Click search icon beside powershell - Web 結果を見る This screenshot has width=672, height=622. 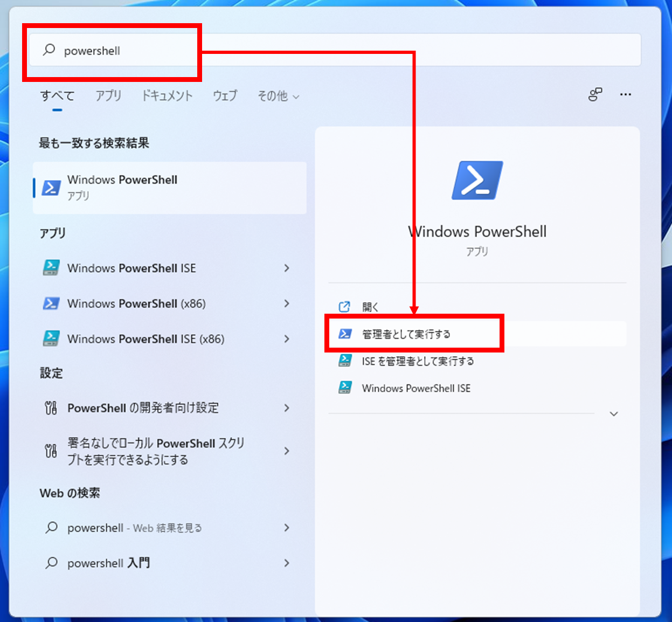(51, 527)
